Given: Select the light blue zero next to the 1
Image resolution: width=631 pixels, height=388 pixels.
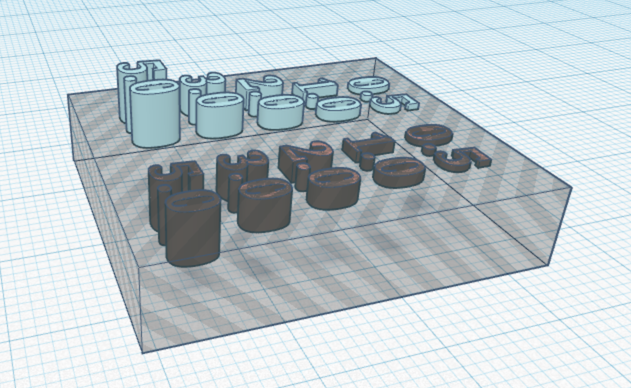Looking at the screenshot, I should tap(338, 109).
